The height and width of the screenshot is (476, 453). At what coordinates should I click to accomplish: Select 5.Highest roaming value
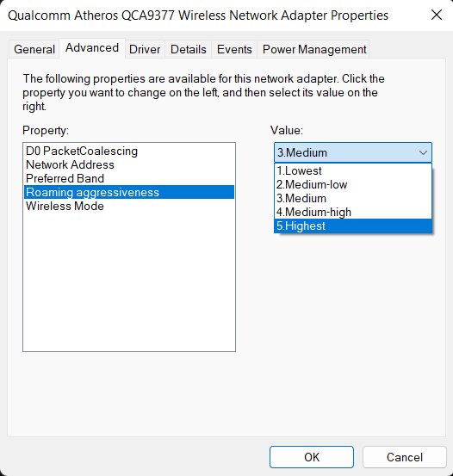[x=353, y=226]
